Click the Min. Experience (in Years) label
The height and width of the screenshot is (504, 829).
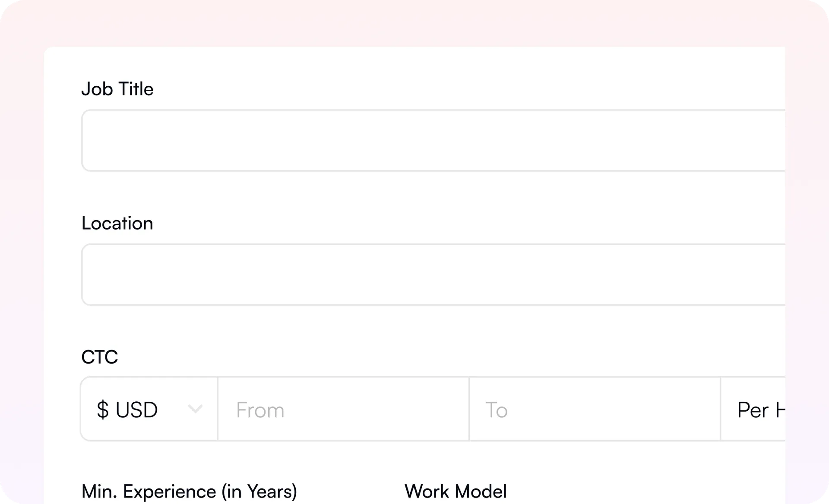coord(190,491)
